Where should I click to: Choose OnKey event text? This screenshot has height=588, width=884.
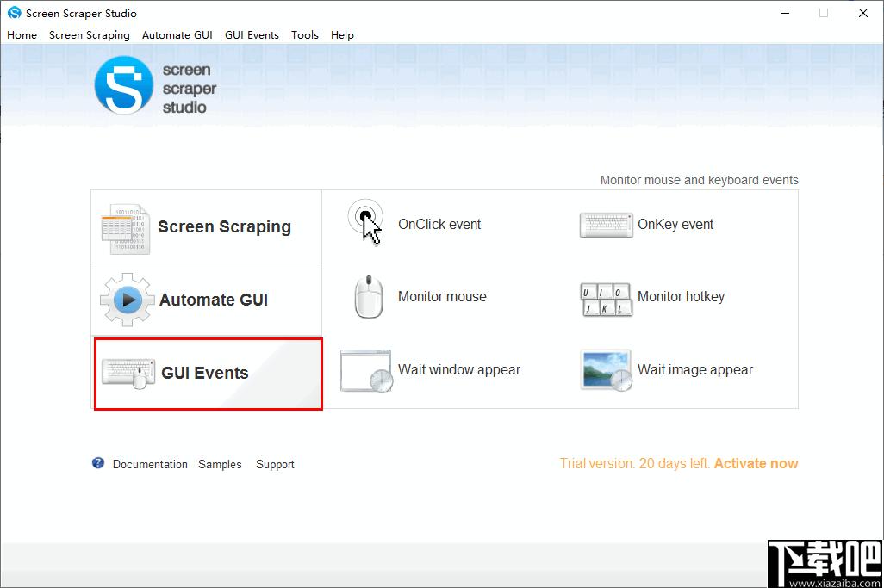coord(675,224)
